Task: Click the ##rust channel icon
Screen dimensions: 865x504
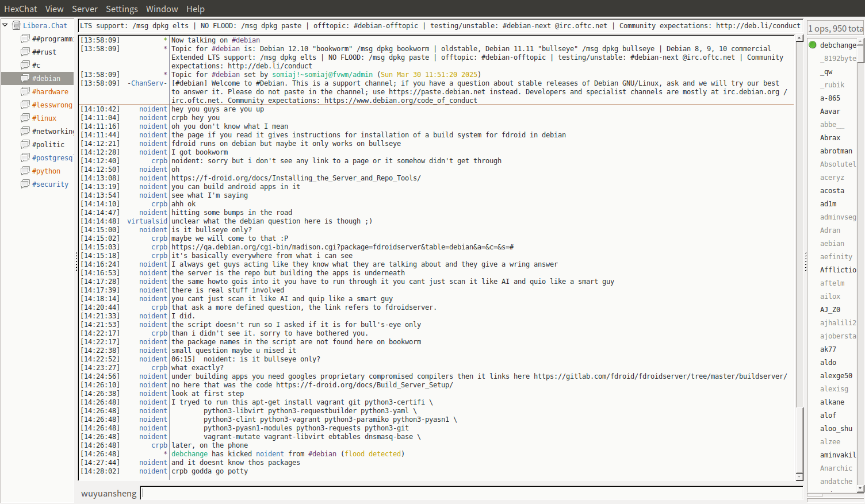Action: tap(25, 52)
